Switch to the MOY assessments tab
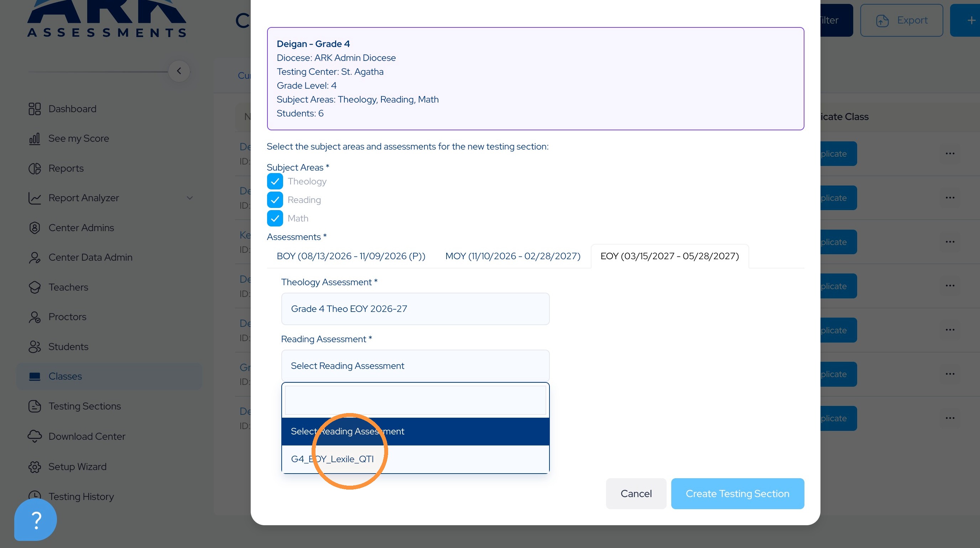 tap(512, 256)
